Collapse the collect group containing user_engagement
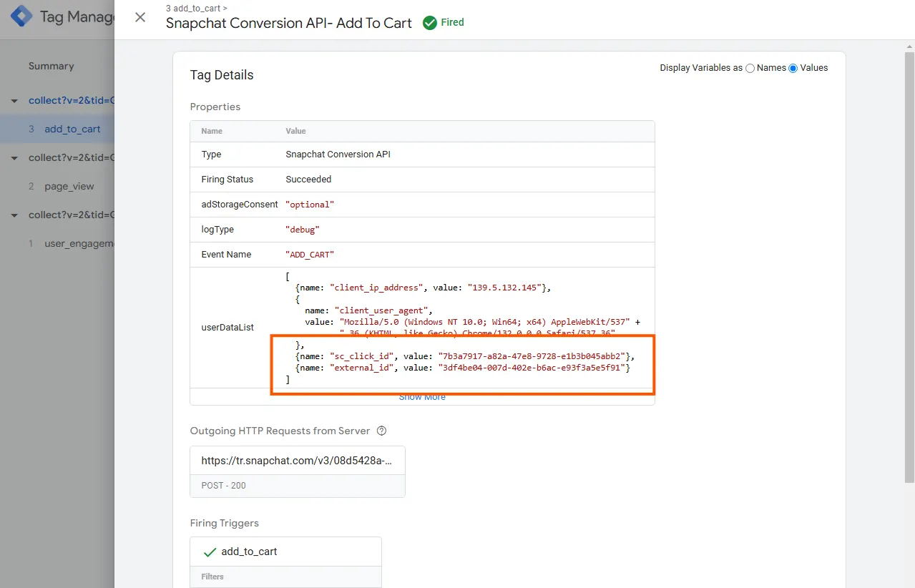 [x=14, y=215]
